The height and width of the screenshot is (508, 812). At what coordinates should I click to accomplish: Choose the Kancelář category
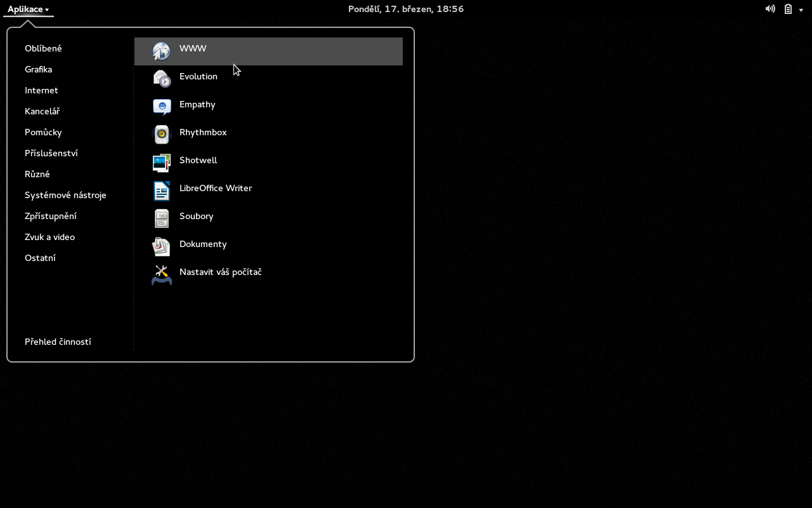pos(42,111)
